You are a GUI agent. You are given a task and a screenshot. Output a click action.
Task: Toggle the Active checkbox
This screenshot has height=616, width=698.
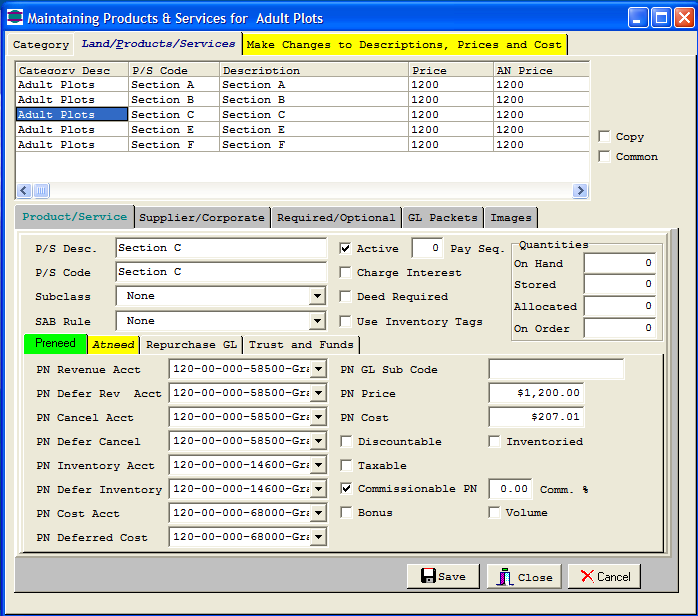(346, 249)
